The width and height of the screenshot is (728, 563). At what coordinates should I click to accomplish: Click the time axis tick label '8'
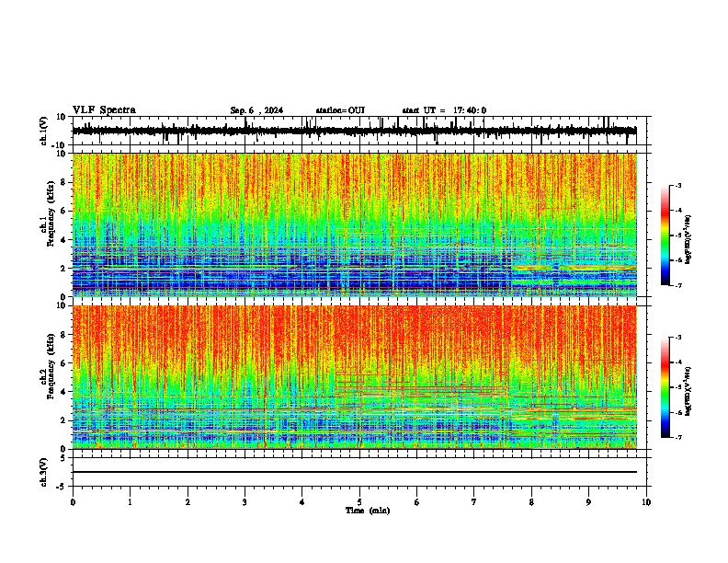point(531,502)
